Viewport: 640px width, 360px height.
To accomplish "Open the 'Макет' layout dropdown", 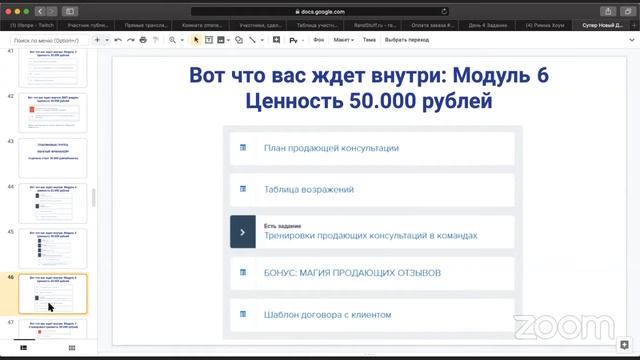I will [x=343, y=40].
